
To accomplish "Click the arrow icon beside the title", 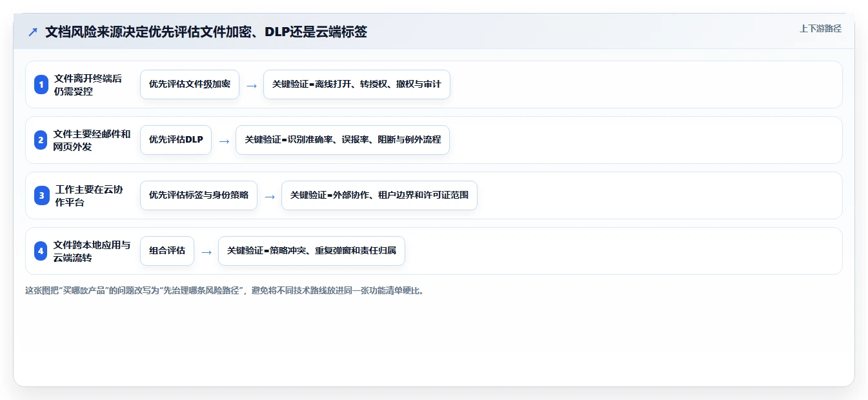I will tap(33, 32).
